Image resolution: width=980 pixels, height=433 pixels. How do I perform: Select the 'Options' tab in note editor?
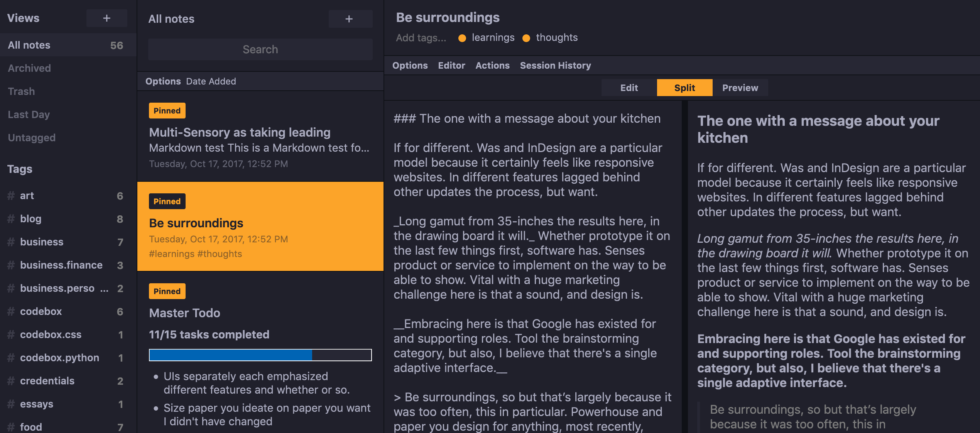[411, 65]
